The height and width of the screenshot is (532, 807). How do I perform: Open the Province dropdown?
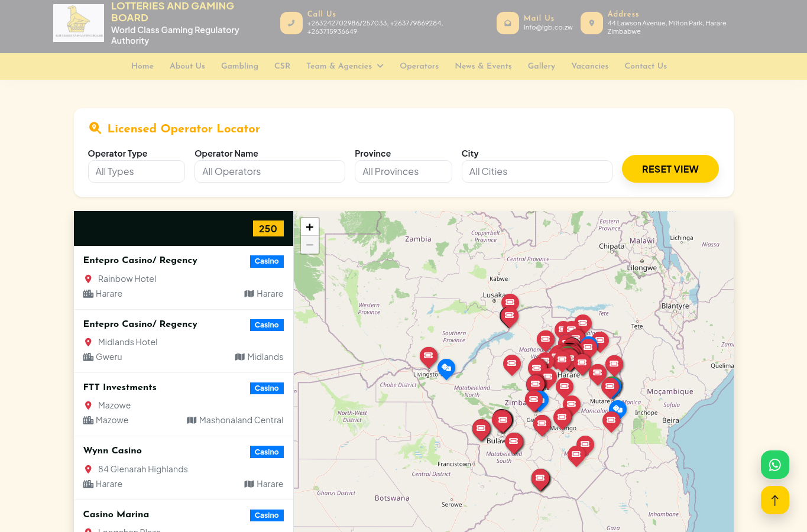[403, 171]
